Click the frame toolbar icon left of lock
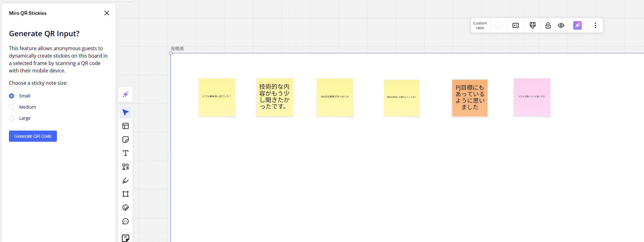Image resolution: width=644 pixels, height=242 pixels. [x=533, y=25]
